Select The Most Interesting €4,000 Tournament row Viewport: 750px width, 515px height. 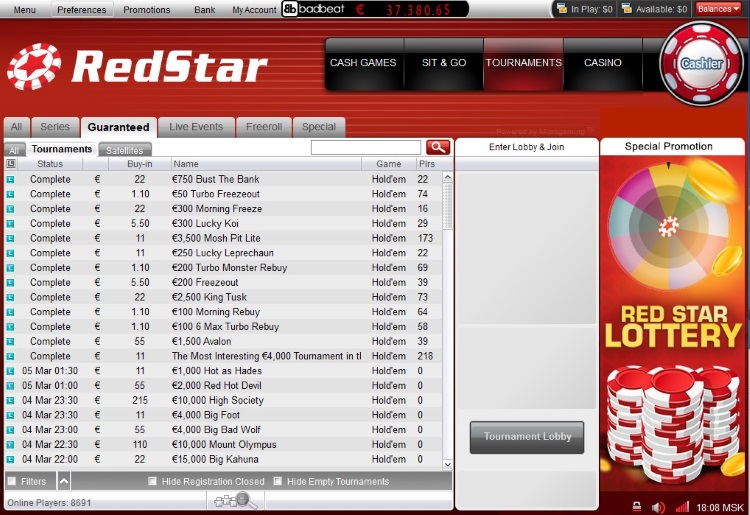point(223,356)
